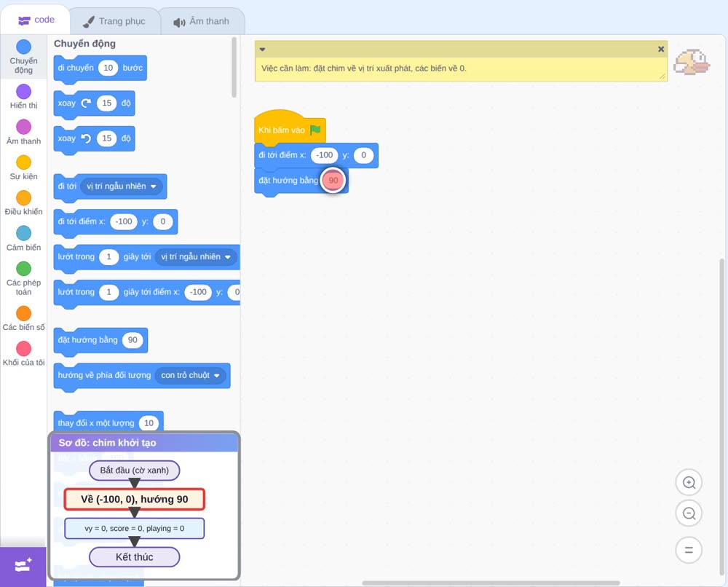The height and width of the screenshot is (587, 728).
Task: Open the Âm thanh block category
Action: click(24, 132)
